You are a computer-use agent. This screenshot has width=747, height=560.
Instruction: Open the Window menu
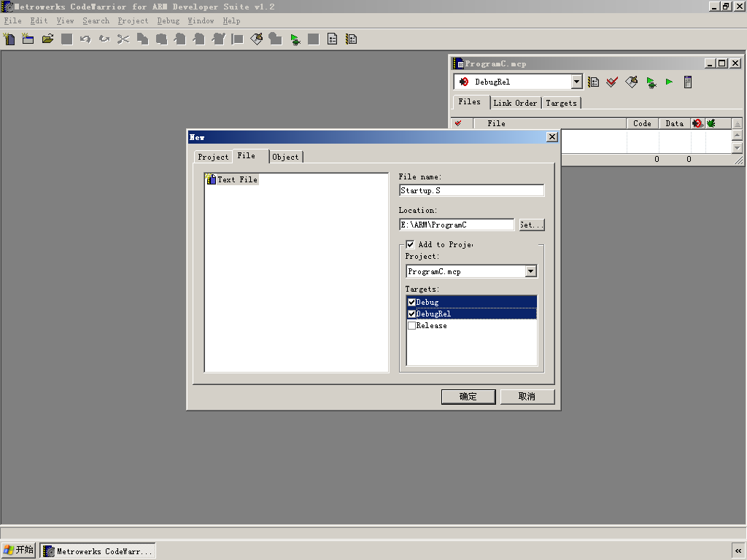201,21
